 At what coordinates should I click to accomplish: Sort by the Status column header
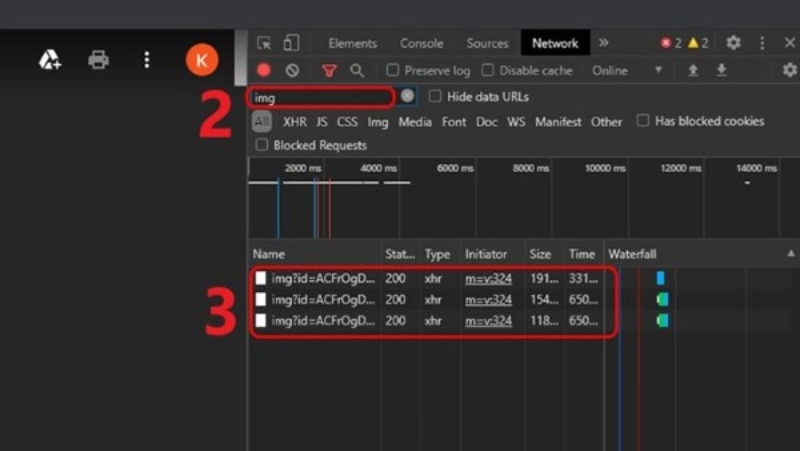tap(400, 254)
